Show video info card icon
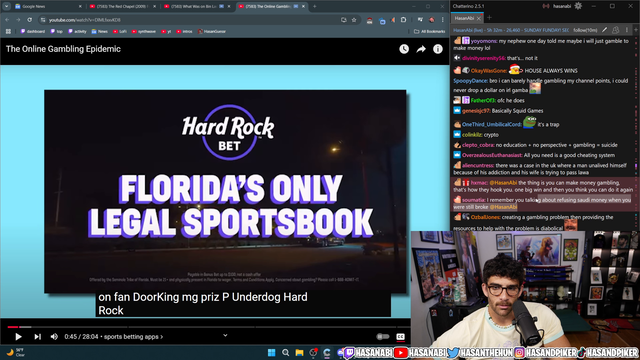The width and height of the screenshot is (640, 360). (x=438, y=49)
